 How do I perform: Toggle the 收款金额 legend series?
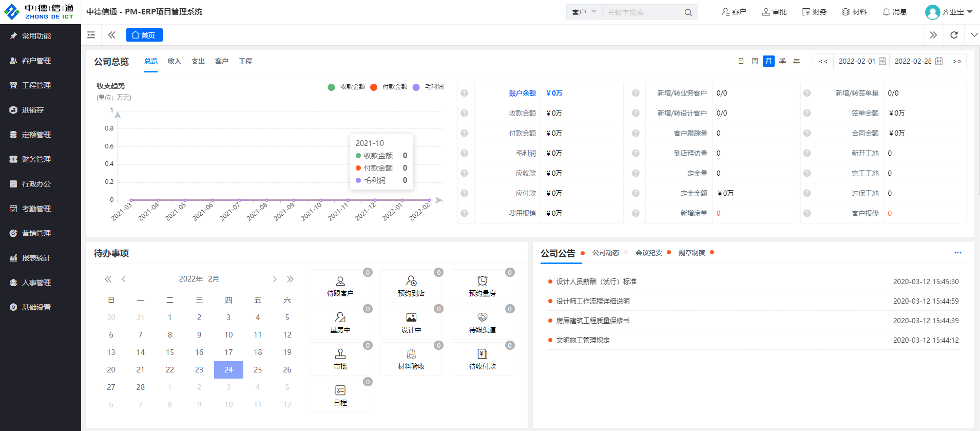pos(347,87)
